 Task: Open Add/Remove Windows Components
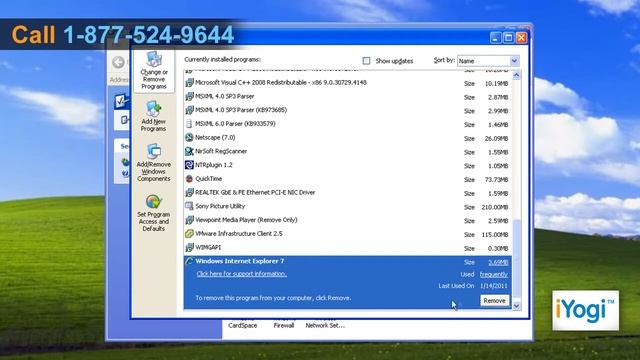click(153, 163)
